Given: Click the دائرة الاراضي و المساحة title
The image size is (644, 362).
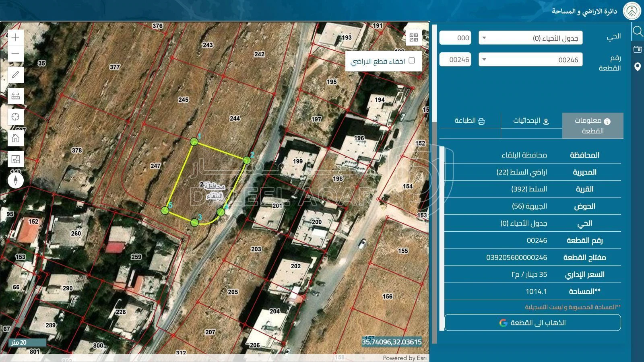Looking at the screenshot, I should [584, 11].
